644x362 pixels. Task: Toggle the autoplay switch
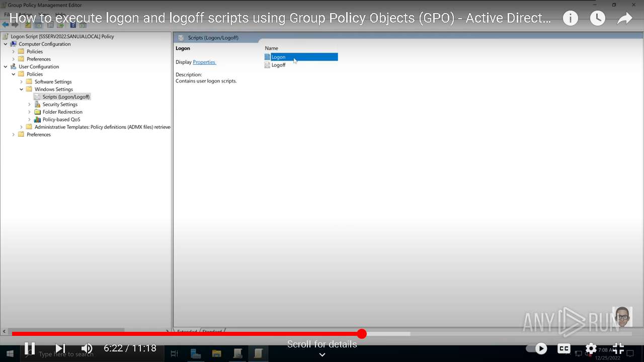537,348
